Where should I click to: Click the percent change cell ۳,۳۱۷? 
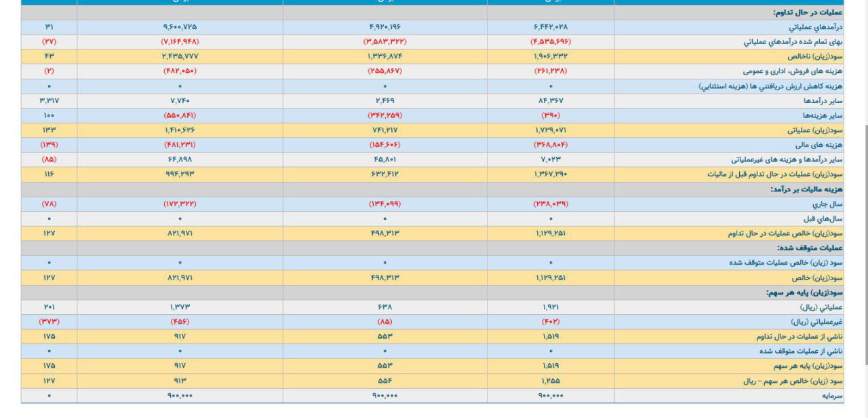pos(49,100)
